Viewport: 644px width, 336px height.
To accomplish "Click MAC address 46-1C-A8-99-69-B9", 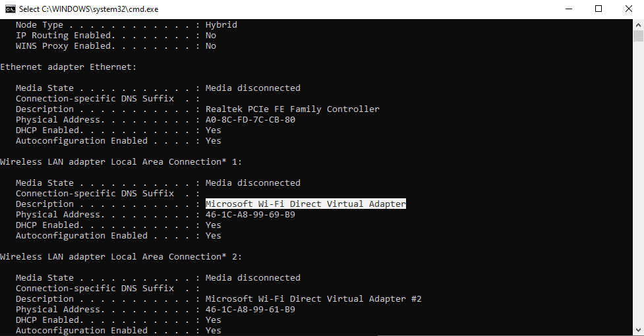I will (250, 215).
